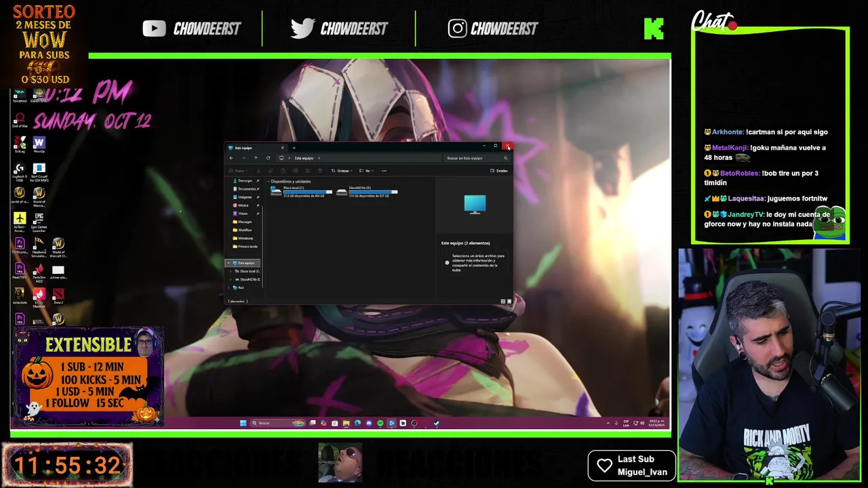
Task: Refresh the Este equipo view
Action: coord(268,158)
